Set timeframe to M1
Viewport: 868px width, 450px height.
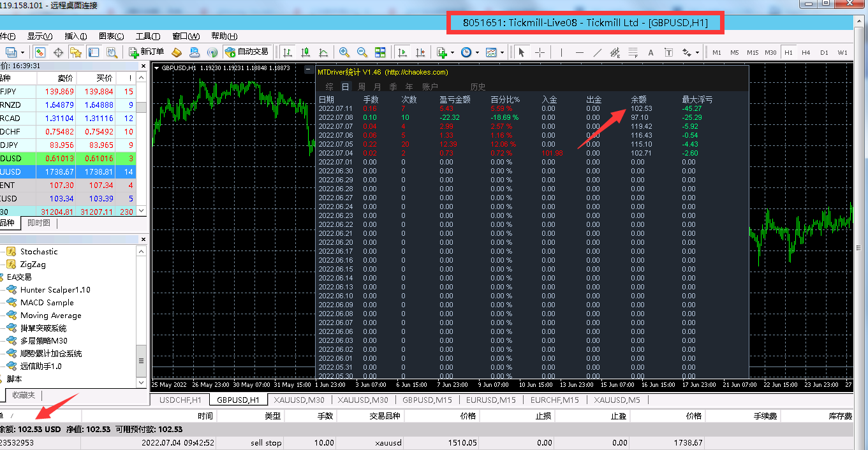tap(717, 52)
